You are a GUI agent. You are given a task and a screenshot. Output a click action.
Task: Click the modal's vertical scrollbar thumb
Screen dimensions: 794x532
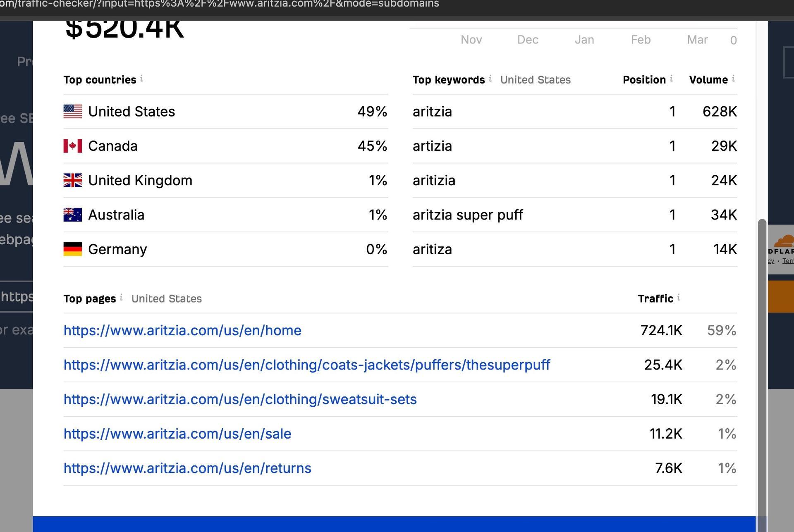[x=762, y=372]
